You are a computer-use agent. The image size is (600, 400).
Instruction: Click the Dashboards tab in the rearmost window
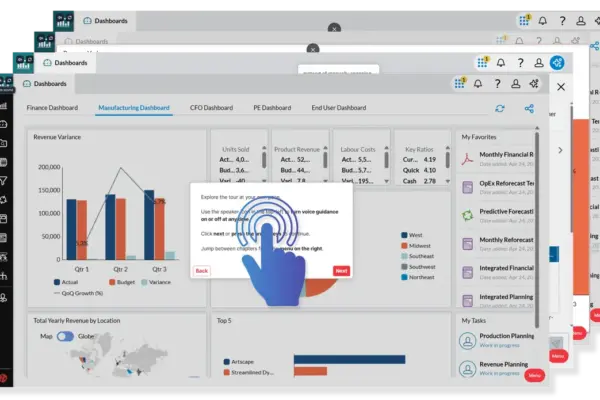tap(106, 21)
